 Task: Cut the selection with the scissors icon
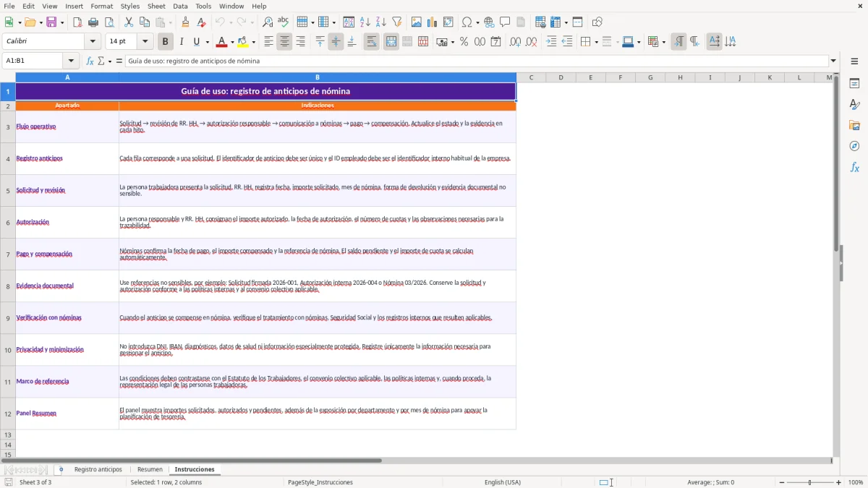pos(129,22)
